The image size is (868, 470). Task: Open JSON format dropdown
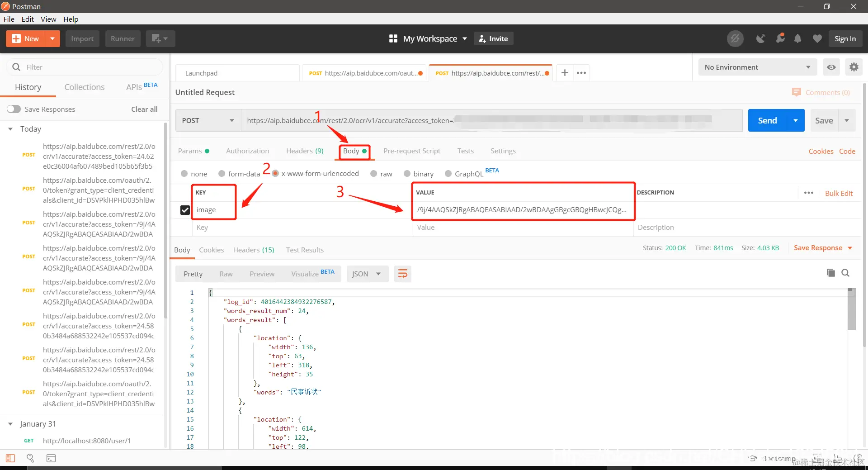click(x=368, y=274)
